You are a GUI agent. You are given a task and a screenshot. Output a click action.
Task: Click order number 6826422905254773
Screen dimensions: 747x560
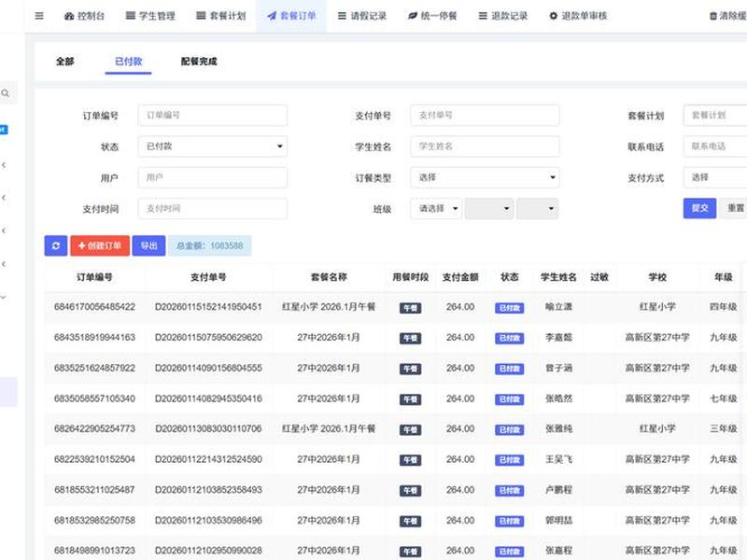point(94,428)
